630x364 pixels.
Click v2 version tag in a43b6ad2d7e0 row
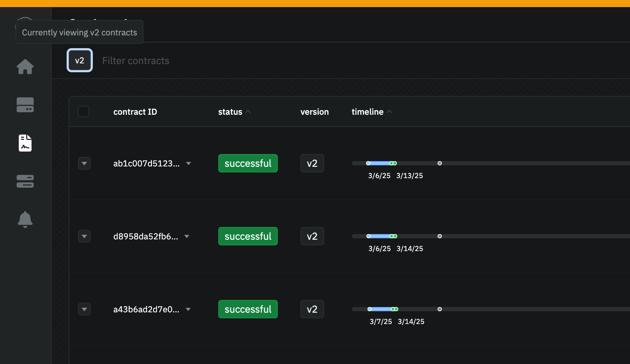coord(312,309)
